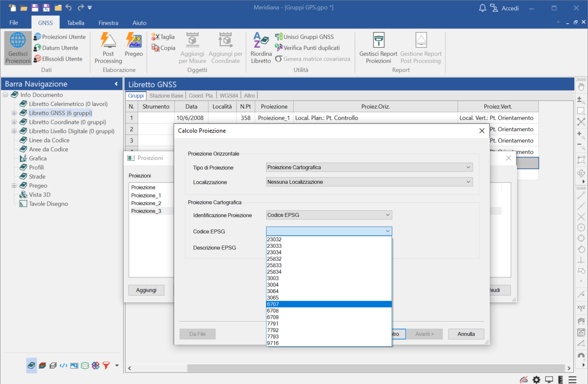The width and height of the screenshot is (588, 384).
Task: Click the settings gear in status bar
Action: point(536,379)
